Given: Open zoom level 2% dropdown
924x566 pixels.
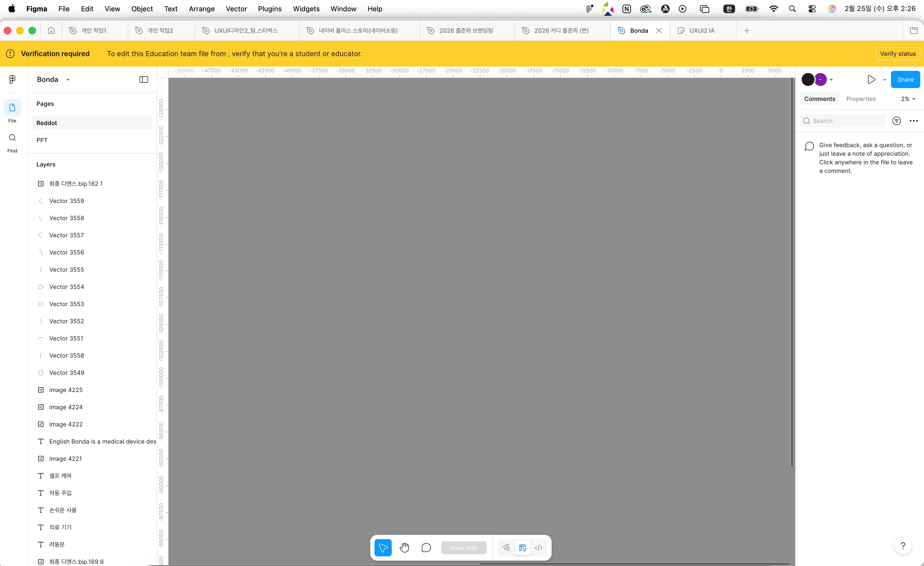Looking at the screenshot, I should point(908,99).
